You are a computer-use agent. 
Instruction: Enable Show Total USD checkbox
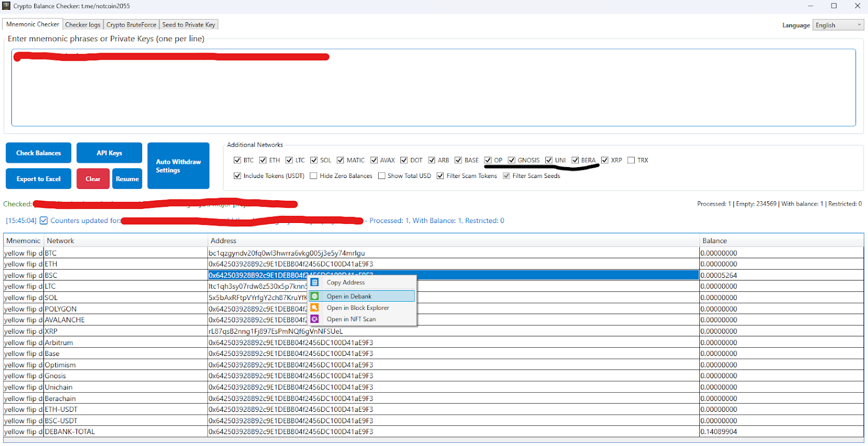[381, 176]
